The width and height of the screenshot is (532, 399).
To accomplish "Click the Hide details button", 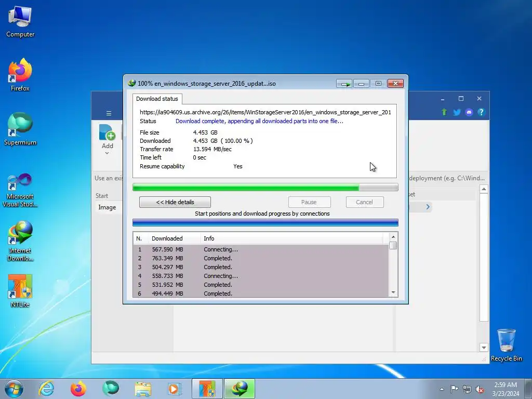I will [175, 202].
